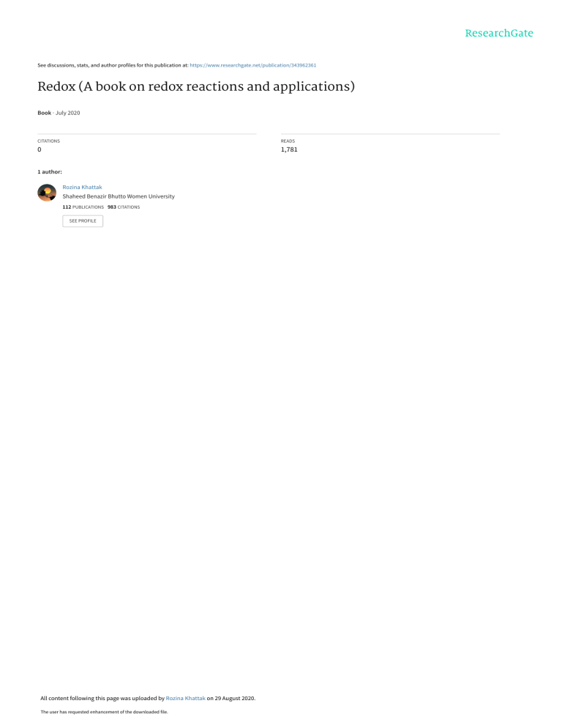Image resolution: width=562 pixels, height=728 pixels.
Task: Select the 112 PUBLICATIONS stat
Action: point(83,207)
